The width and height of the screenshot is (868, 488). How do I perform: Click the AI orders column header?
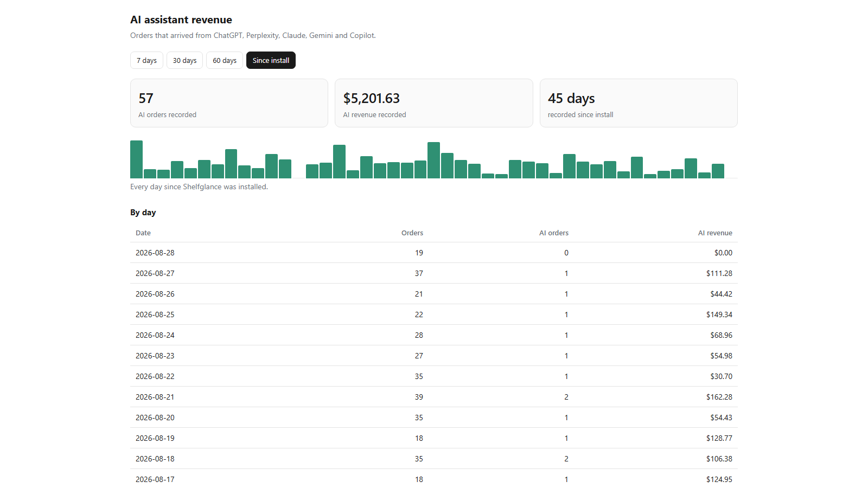tap(554, 233)
